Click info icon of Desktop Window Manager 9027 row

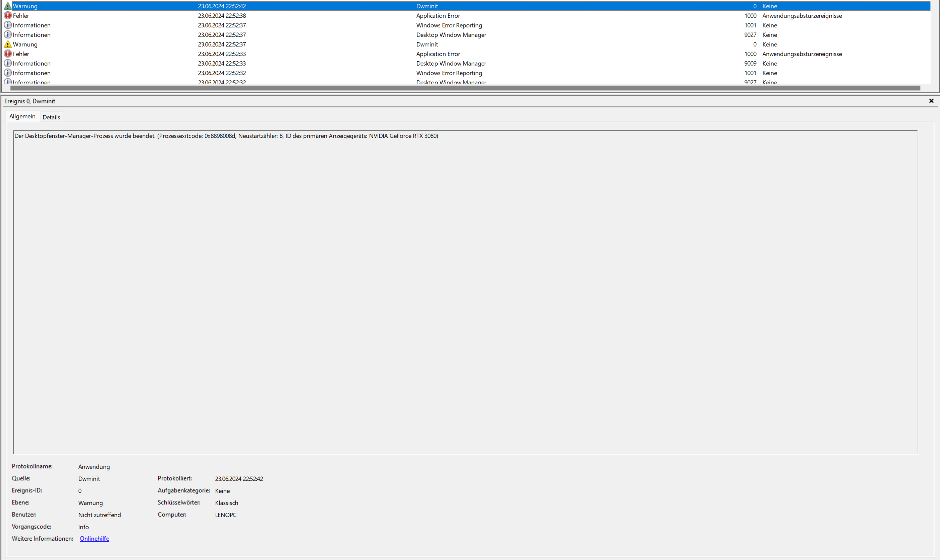pyautogui.click(x=8, y=34)
